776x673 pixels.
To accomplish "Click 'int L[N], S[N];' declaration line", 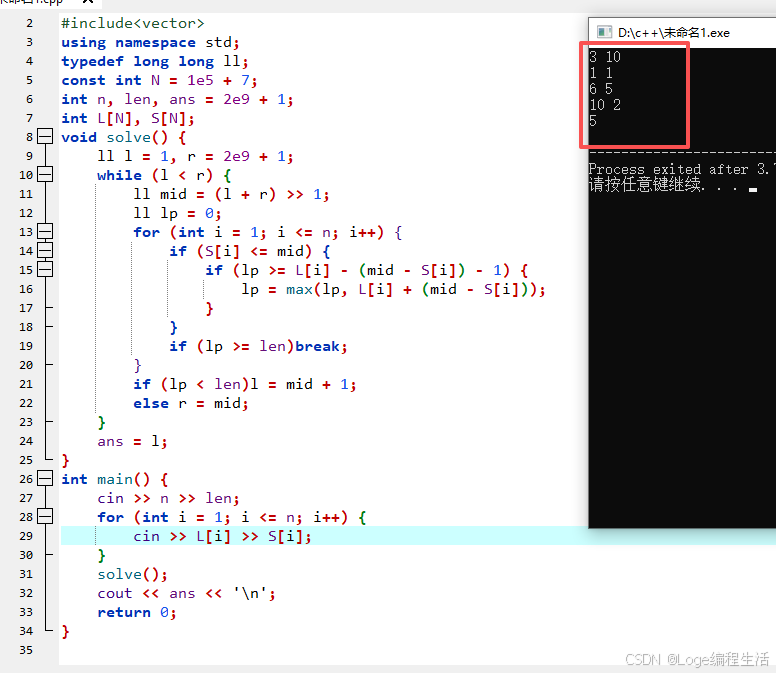I will point(128,119).
